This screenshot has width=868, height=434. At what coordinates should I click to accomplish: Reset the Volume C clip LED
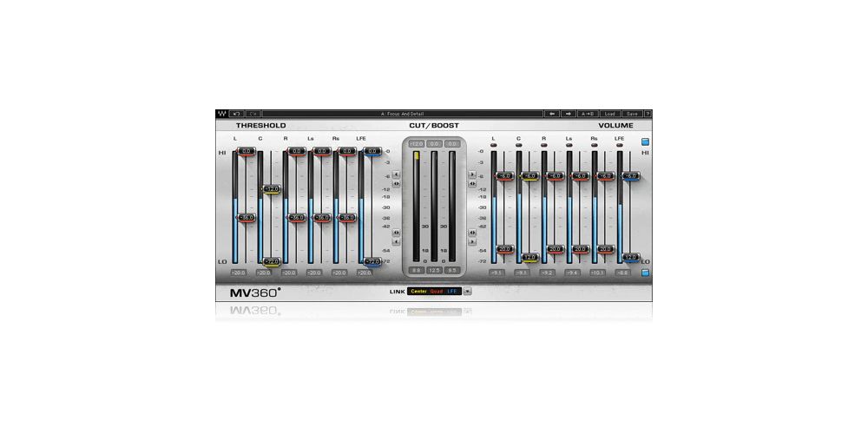point(519,146)
